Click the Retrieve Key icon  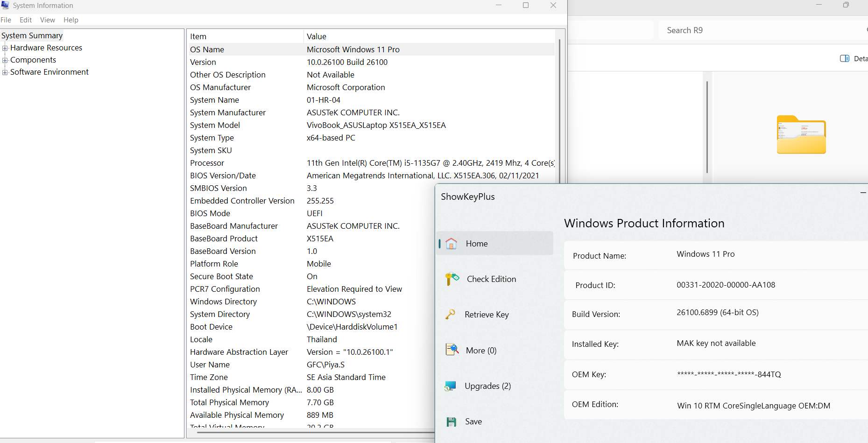tap(450, 315)
